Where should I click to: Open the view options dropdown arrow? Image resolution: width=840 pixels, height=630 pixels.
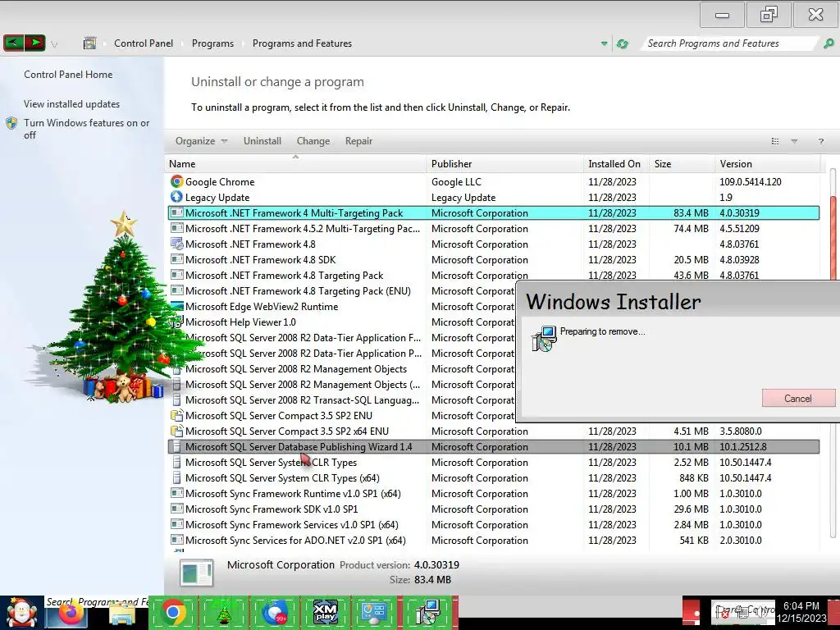point(794,141)
